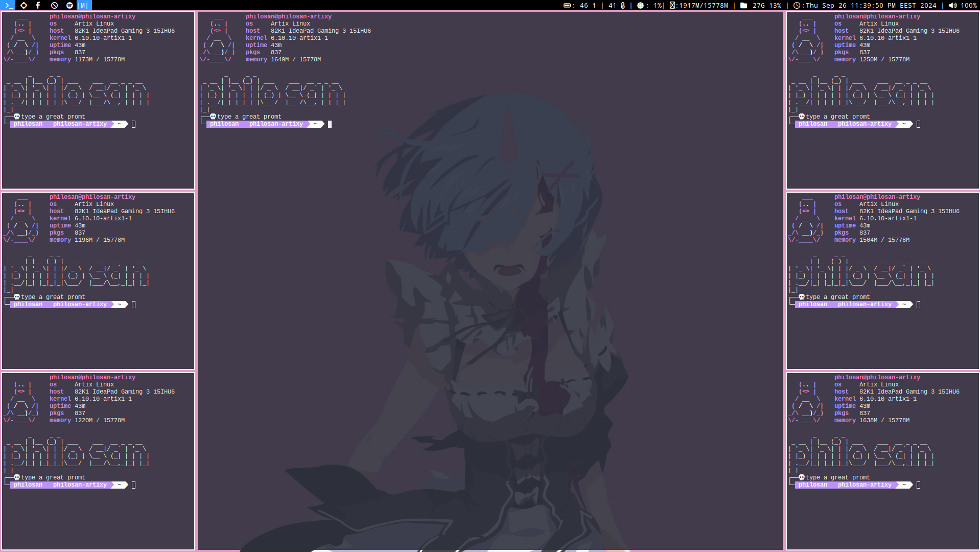
Task: Select the prohibited-sign workspace tag
Action: tap(54, 5)
